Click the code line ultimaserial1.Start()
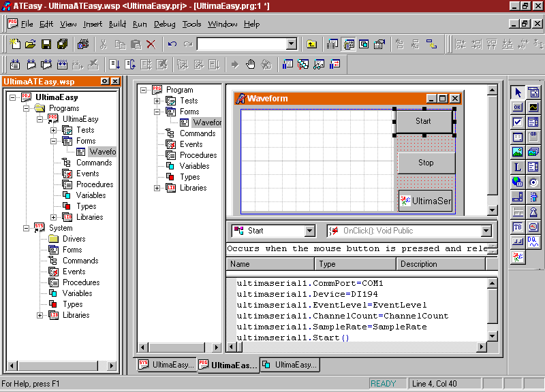 (293, 338)
